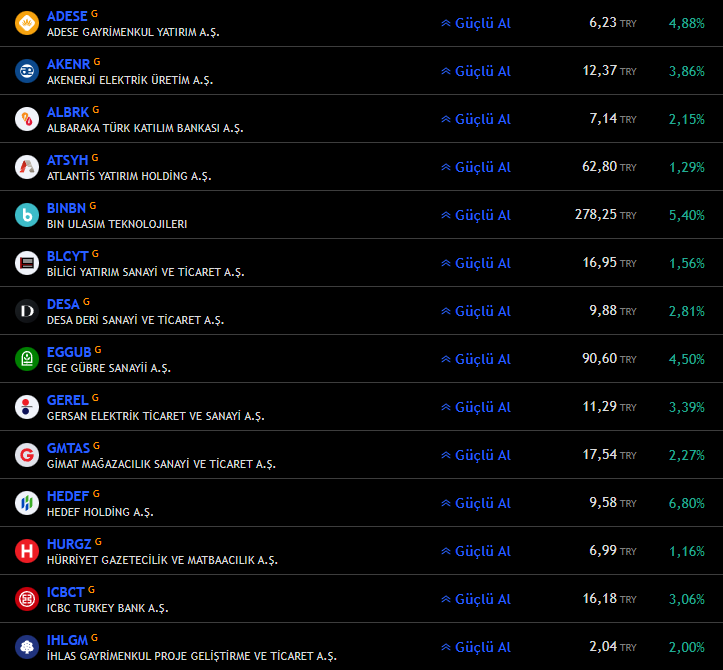The height and width of the screenshot is (670, 723).
Task: Open the IHLGM ticker link
Action: (67, 640)
